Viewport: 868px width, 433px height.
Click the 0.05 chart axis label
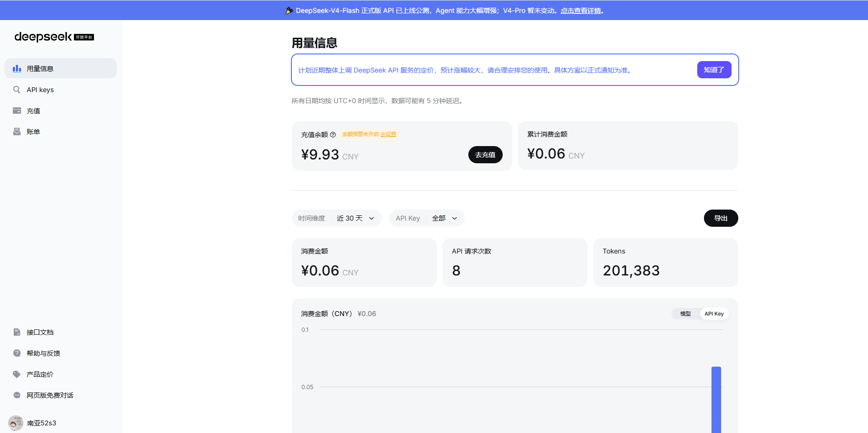pyautogui.click(x=307, y=387)
